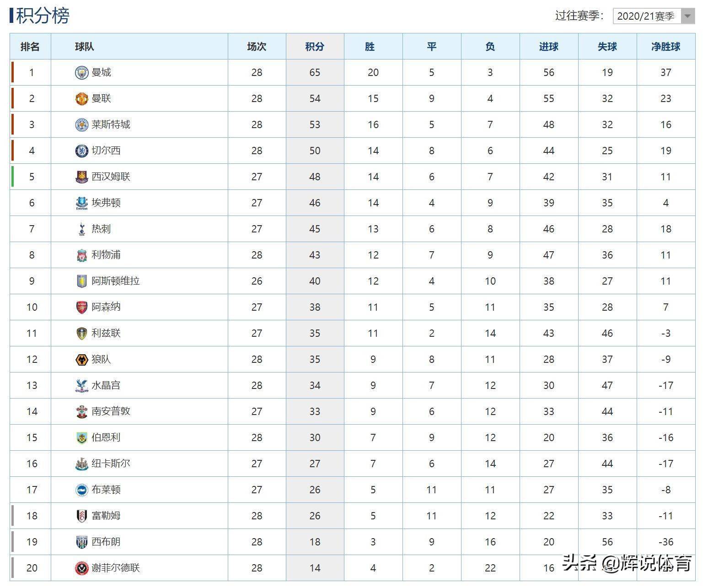
Task: Click the Tottenham cockerel crest icon
Action: pos(81,229)
